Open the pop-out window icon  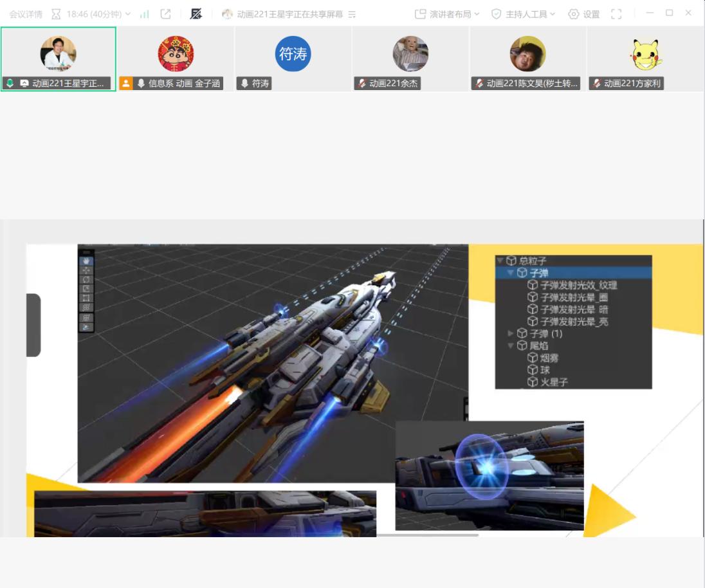[x=165, y=14]
